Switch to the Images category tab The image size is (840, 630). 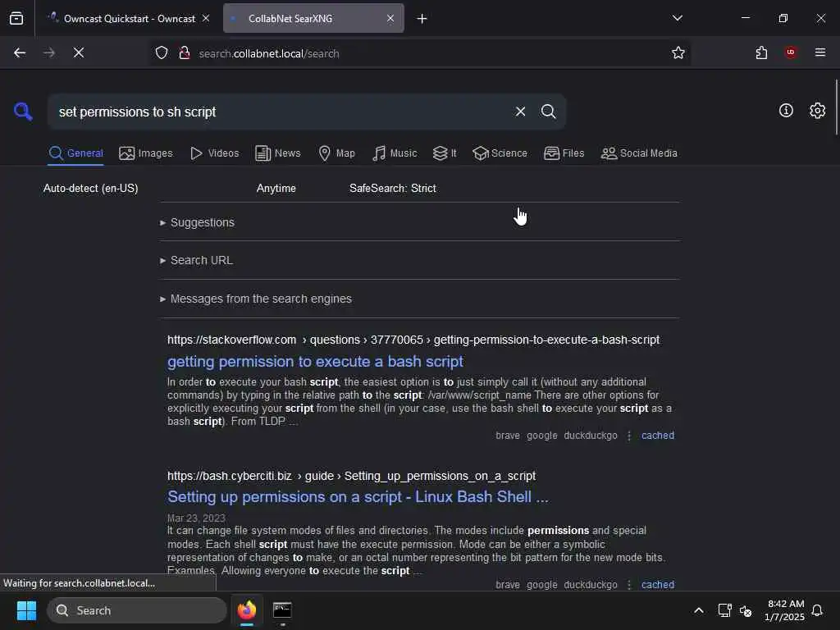[146, 153]
